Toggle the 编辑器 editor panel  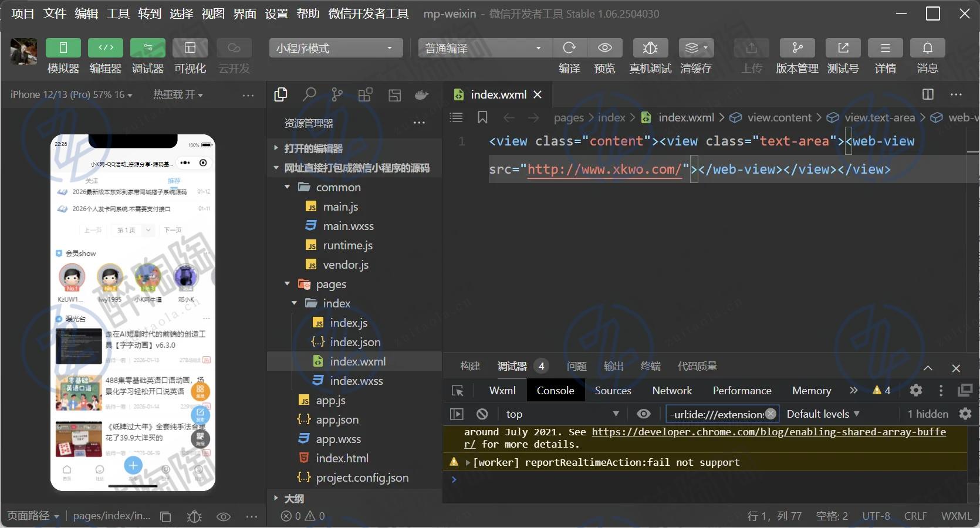tap(106, 48)
